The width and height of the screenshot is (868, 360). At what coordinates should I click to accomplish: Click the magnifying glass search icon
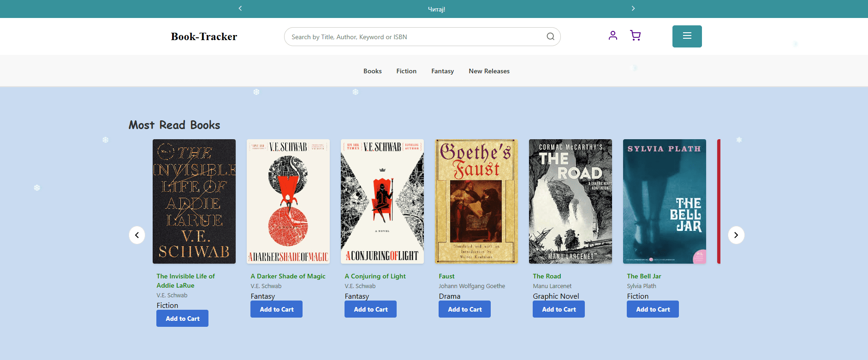550,37
